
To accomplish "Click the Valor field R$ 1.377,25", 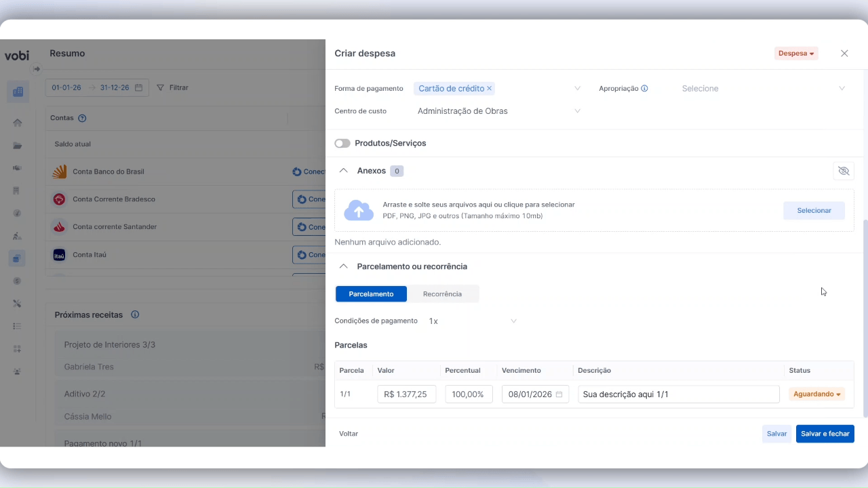I will 406,394.
